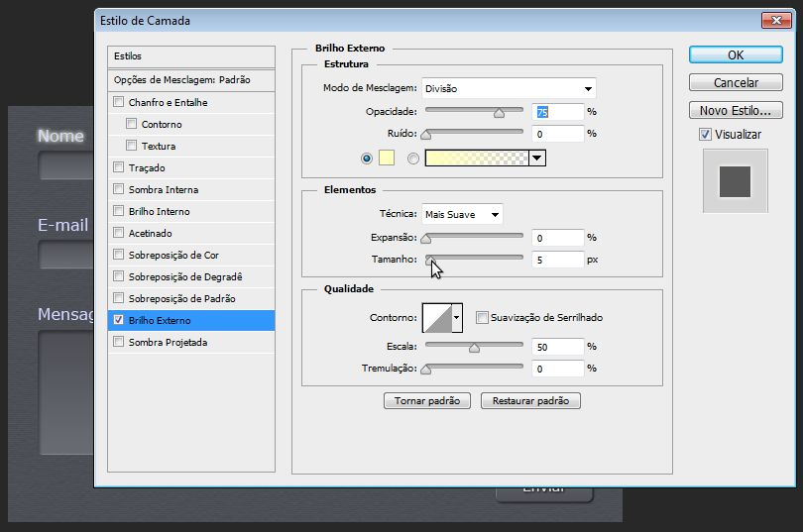803x532 pixels.
Task: Enable Sobreposição de Cor checkbox
Action: 118,255
